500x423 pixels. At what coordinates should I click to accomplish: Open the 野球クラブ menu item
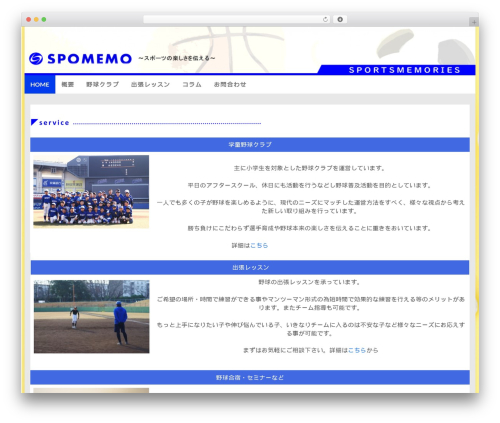coord(102,85)
